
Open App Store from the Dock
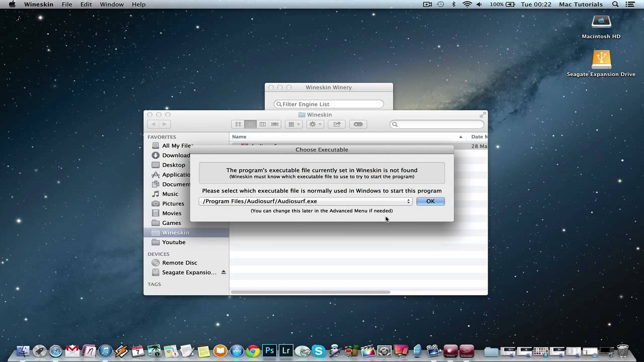[236, 350]
